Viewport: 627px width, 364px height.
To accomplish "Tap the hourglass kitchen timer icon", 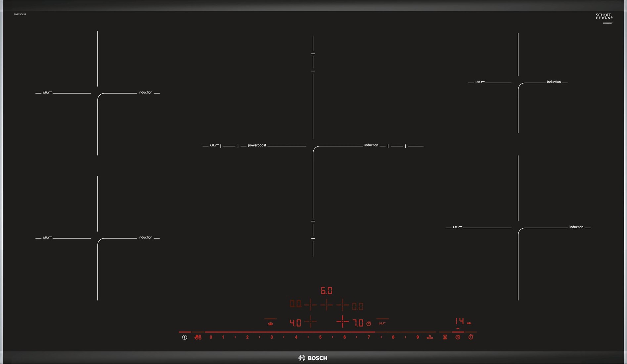I will coord(445,337).
